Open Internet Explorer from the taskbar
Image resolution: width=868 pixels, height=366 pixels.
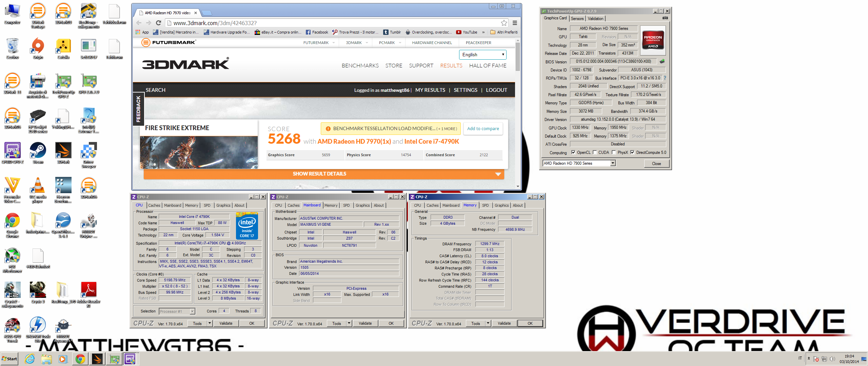[29, 359]
